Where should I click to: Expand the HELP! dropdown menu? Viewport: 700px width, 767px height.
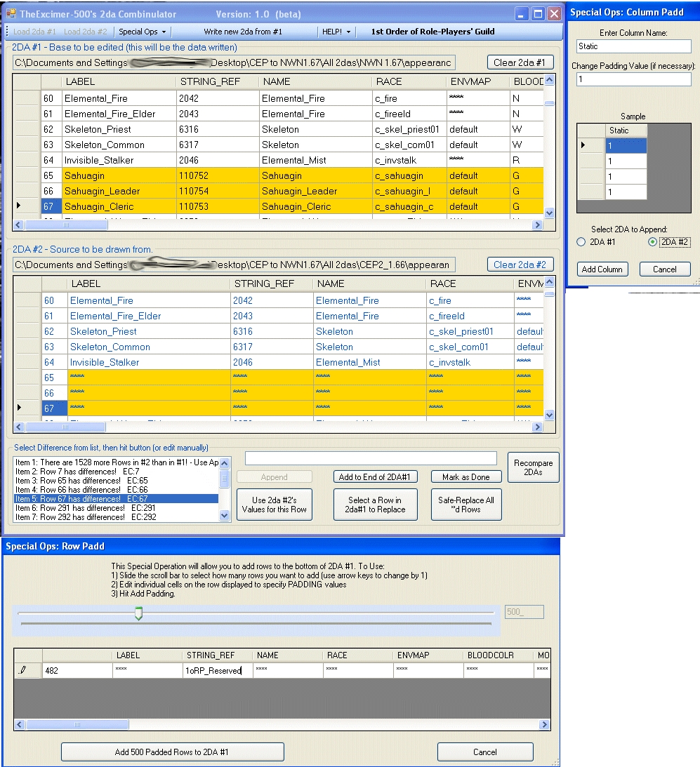point(336,32)
